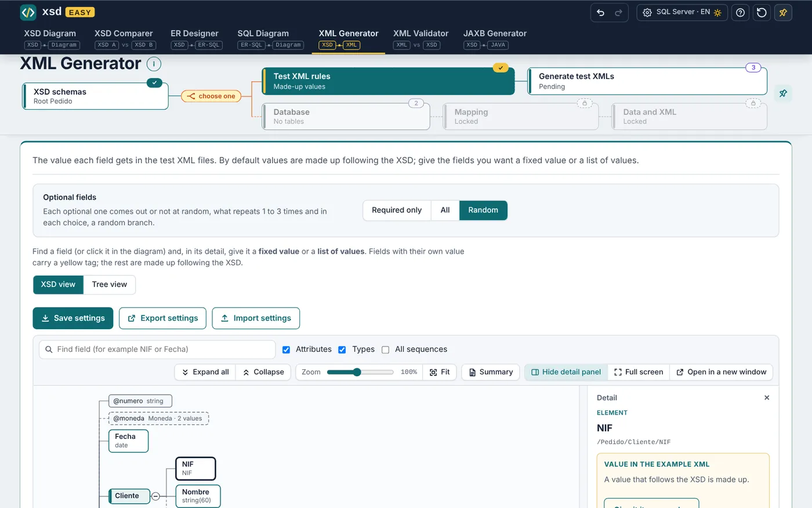Set optional fields to All
Viewport: 812px width, 508px height.
point(445,210)
